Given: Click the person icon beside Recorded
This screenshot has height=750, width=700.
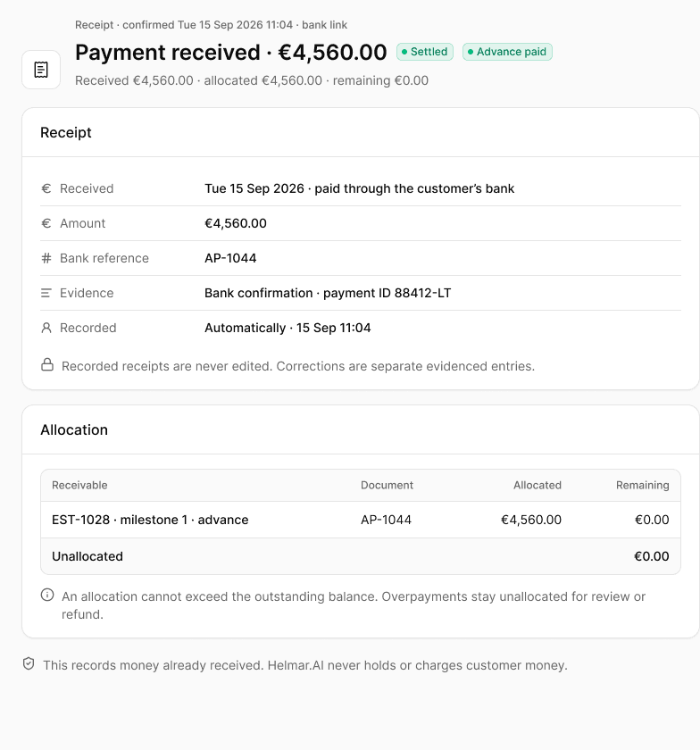Looking at the screenshot, I should 46,329.
